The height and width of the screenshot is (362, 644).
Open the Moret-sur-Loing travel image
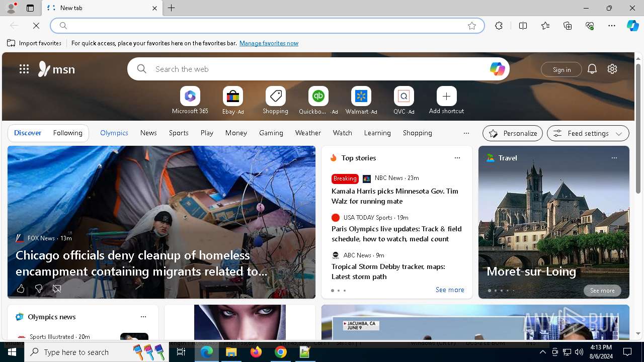click(553, 222)
